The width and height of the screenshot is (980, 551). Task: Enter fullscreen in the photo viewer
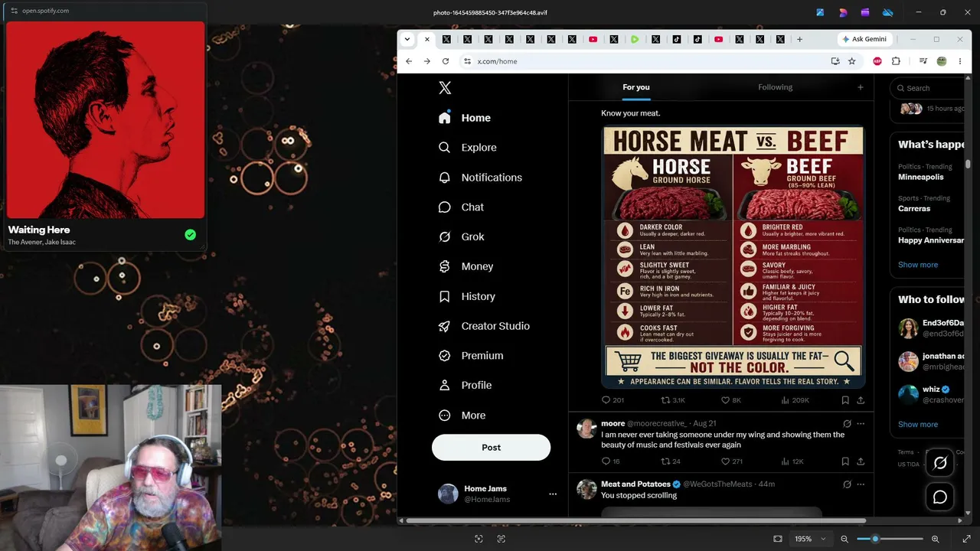click(x=966, y=539)
